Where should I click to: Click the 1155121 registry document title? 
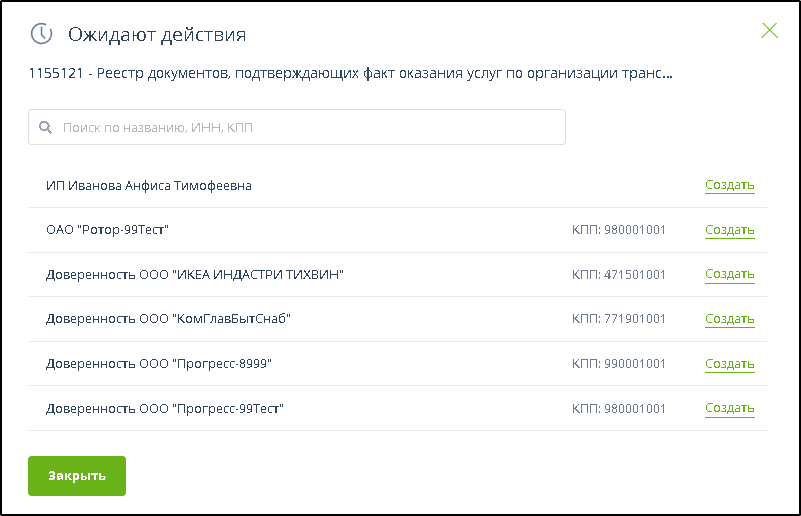[350, 73]
